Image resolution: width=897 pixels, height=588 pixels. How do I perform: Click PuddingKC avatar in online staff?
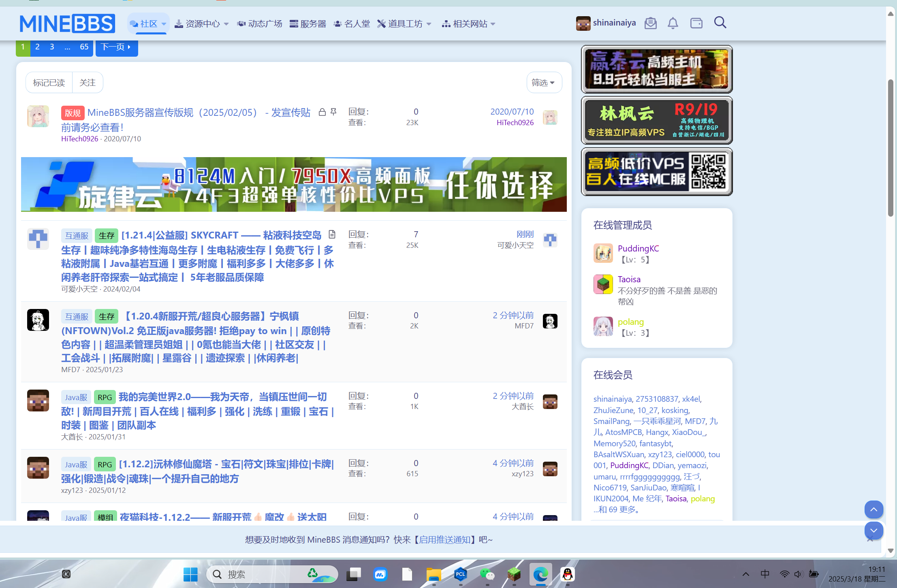click(603, 253)
